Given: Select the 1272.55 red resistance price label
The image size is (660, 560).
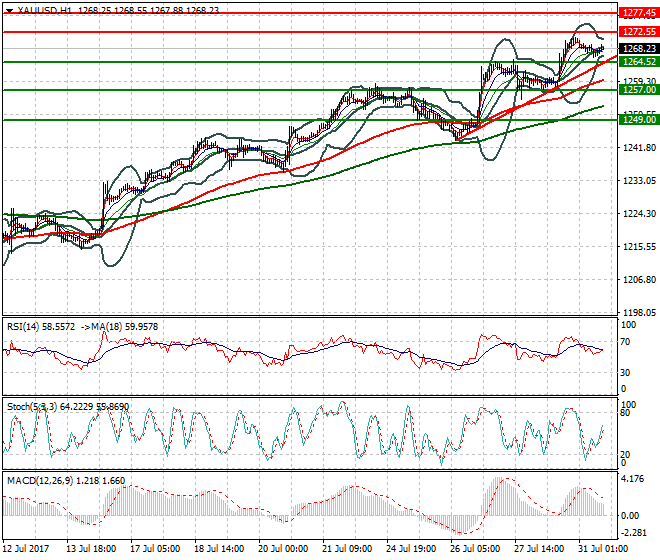Looking at the screenshot, I should (639, 32).
